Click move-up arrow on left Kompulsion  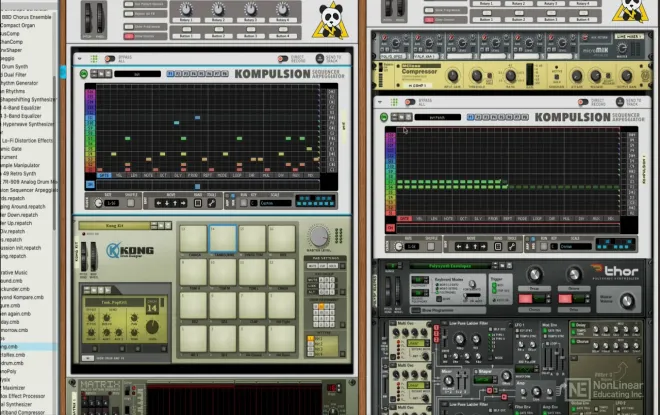(x=175, y=203)
